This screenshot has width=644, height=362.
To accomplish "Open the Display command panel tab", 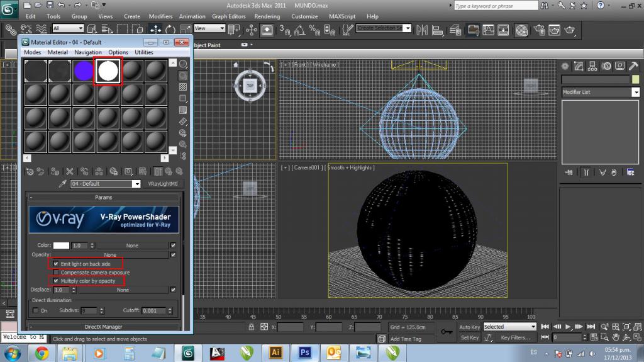I will [619, 66].
